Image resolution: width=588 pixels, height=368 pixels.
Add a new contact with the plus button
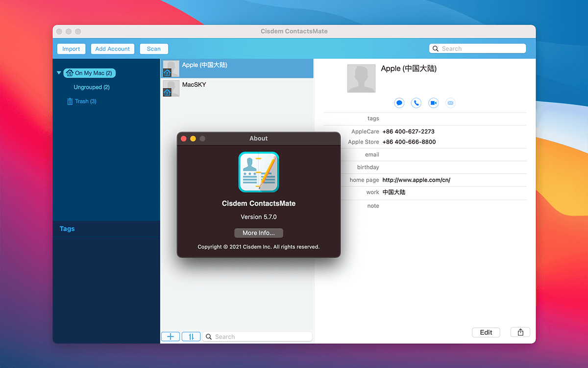(x=171, y=337)
